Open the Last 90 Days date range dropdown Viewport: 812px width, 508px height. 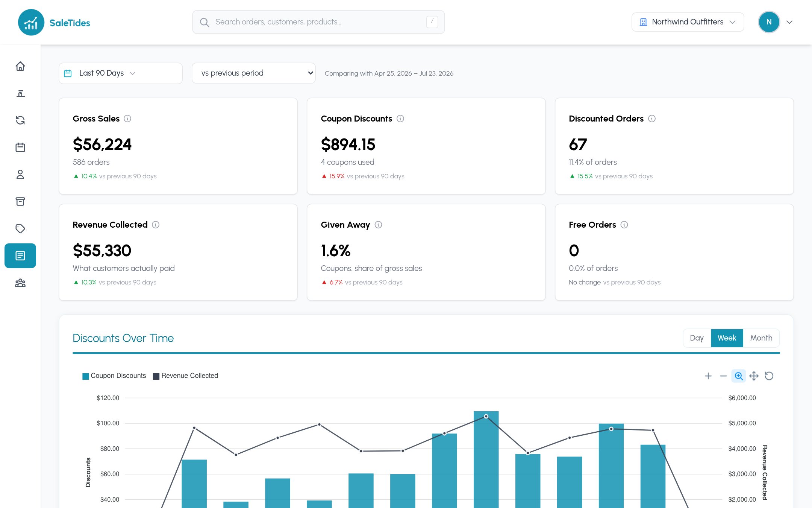121,73
